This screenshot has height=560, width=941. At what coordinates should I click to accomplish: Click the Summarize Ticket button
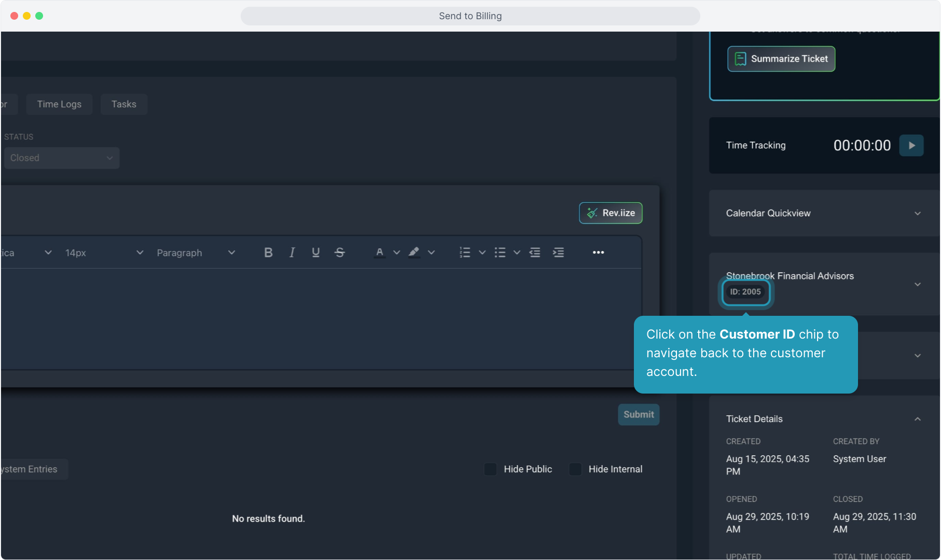(x=781, y=59)
